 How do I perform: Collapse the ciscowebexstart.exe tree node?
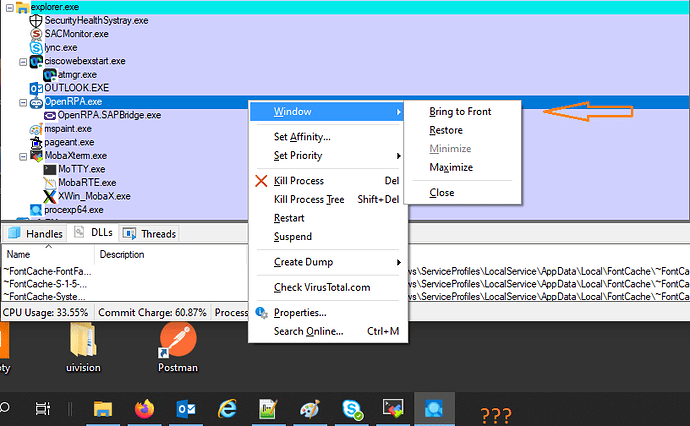[x=23, y=62]
